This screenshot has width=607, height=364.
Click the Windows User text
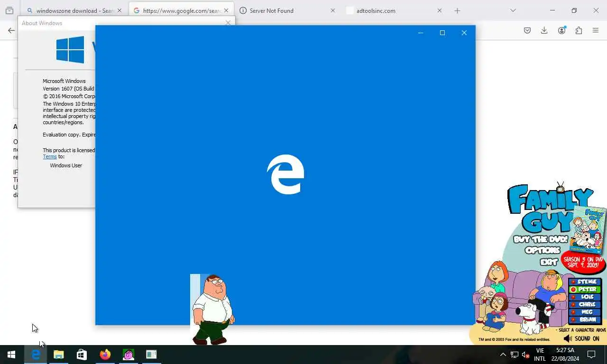click(x=66, y=165)
